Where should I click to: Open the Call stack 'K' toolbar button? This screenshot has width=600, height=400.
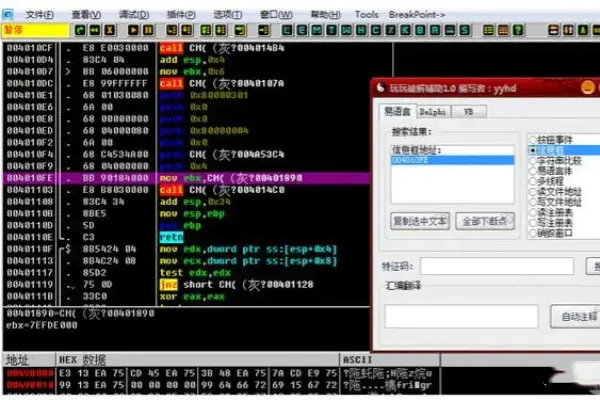405,30
